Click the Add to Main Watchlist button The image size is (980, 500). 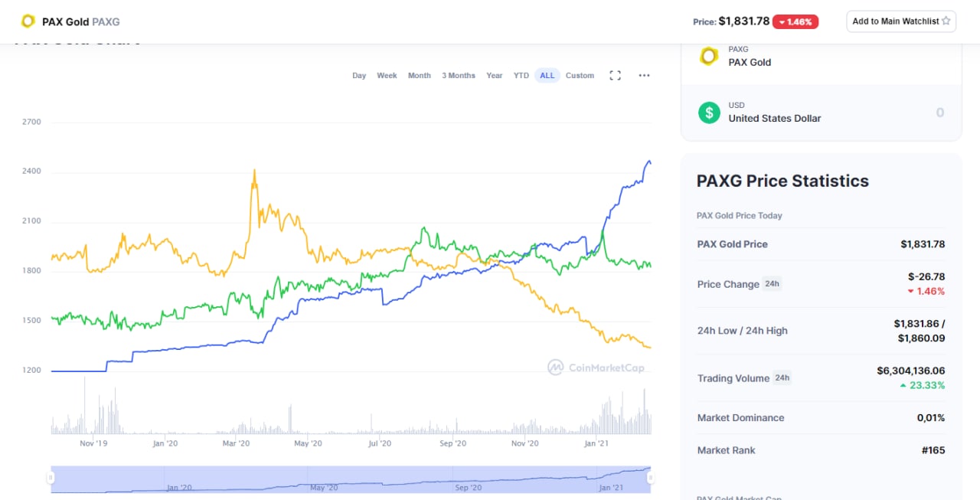[901, 21]
